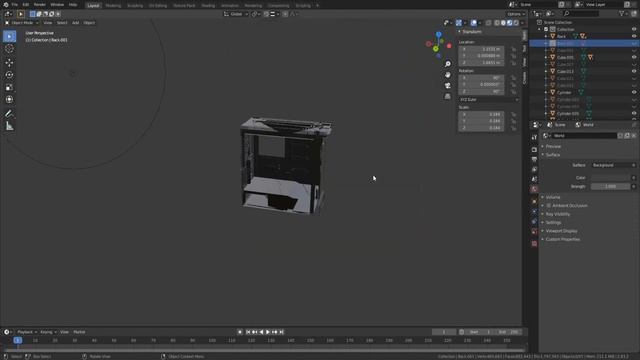Image resolution: width=640 pixels, height=360 pixels.
Task: Hide the Cylinder object
Action: tap(634, 92)
